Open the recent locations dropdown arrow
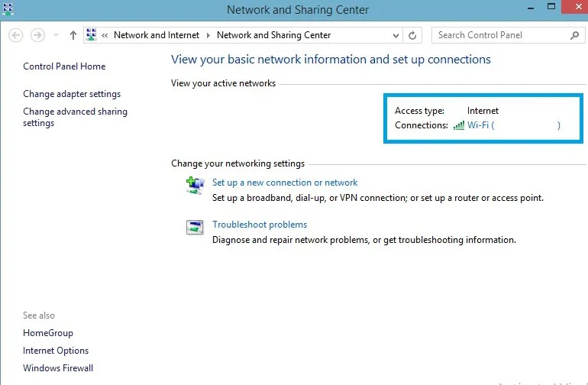The image size is (588, 385). coord(57,35)
